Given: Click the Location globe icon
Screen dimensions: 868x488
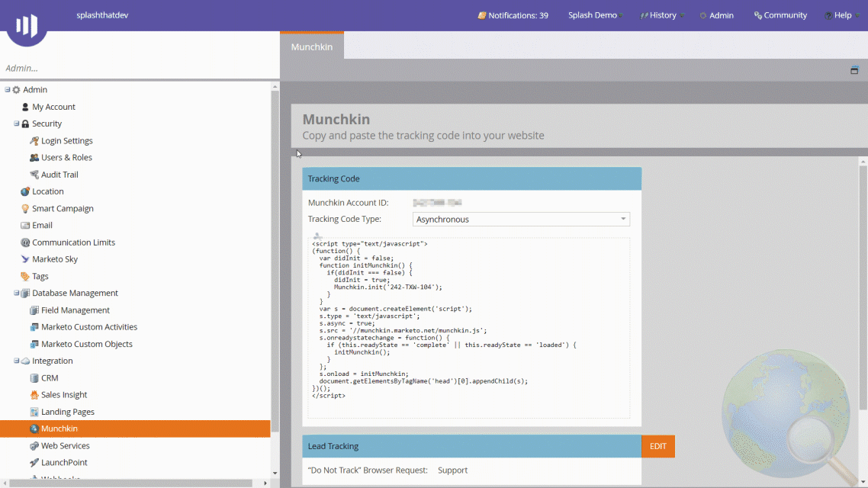Looking at the screenshot, I should pyautogui.click(x=25, y=191).
